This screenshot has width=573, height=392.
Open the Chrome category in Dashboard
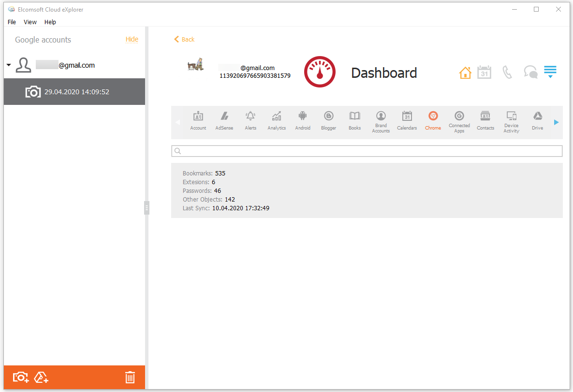(433, 121)
